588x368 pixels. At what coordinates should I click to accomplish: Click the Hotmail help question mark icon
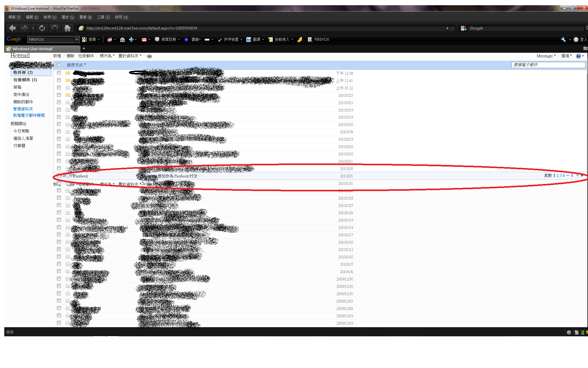(x=578, y=56)
